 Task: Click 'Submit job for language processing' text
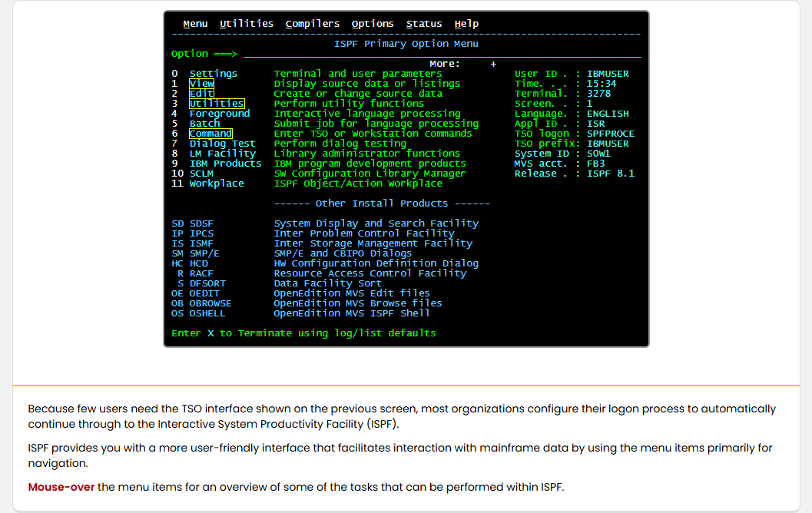[376, 124]
